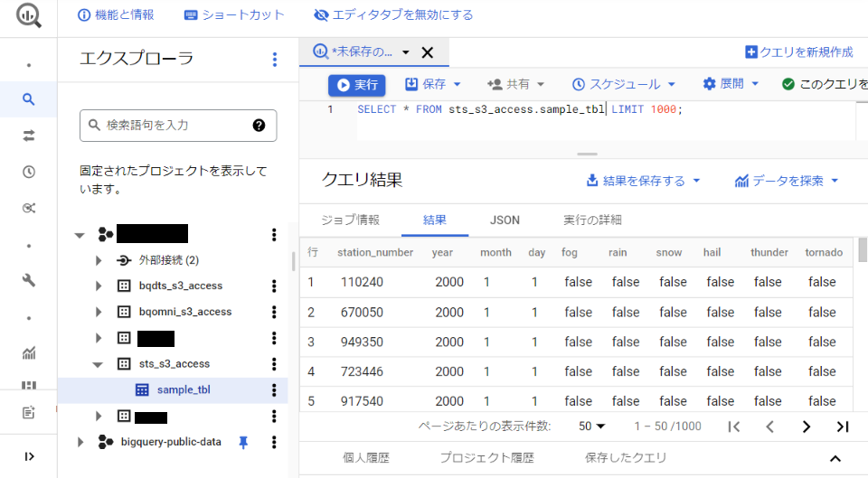
Task: Expand the bigquery-public-data project
Action: point(80,442)
